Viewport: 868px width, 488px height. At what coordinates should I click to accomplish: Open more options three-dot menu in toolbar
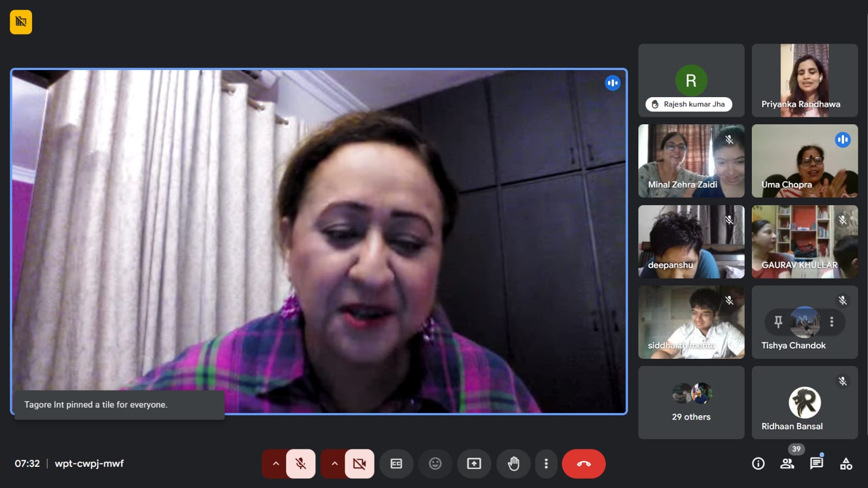(x=546, y=464)
